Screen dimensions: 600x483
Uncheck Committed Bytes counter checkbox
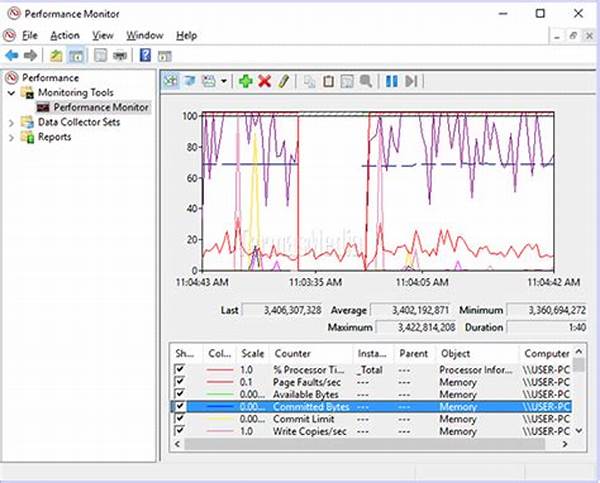pos(179,406)
